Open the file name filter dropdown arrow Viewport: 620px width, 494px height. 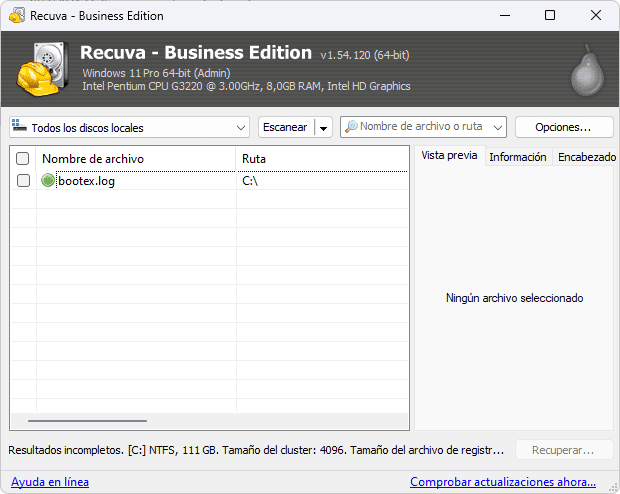497,127
